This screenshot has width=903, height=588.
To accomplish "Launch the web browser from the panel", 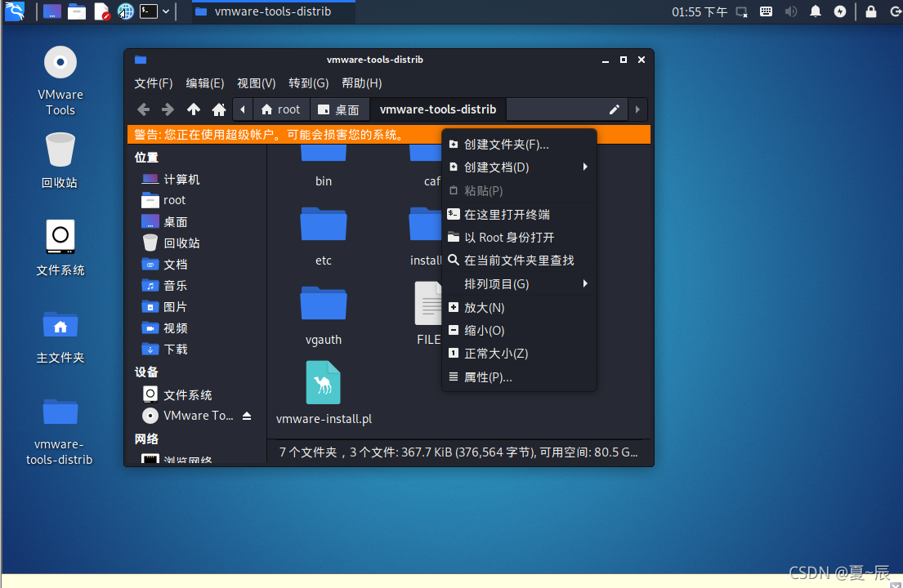I will point(126,11).
